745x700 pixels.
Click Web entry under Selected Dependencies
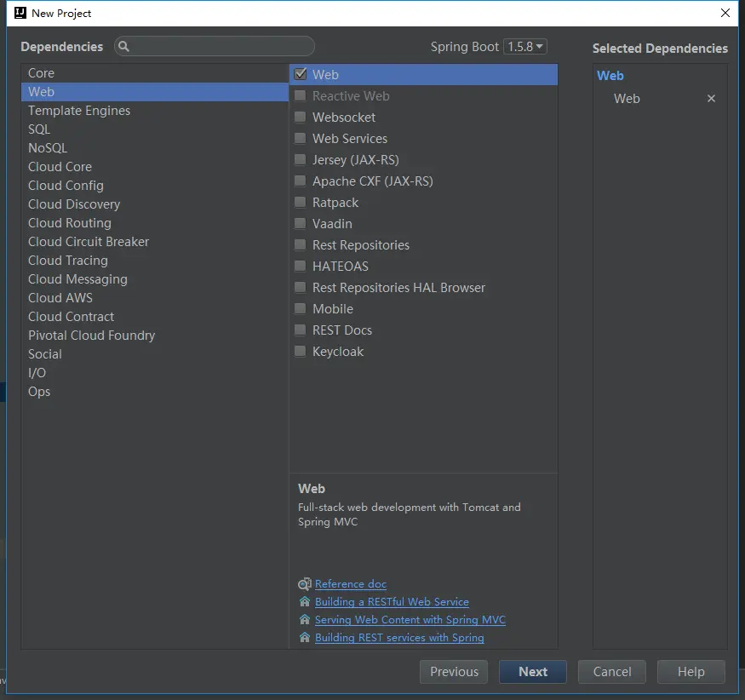pyautogui.click(x=627, y=99)
